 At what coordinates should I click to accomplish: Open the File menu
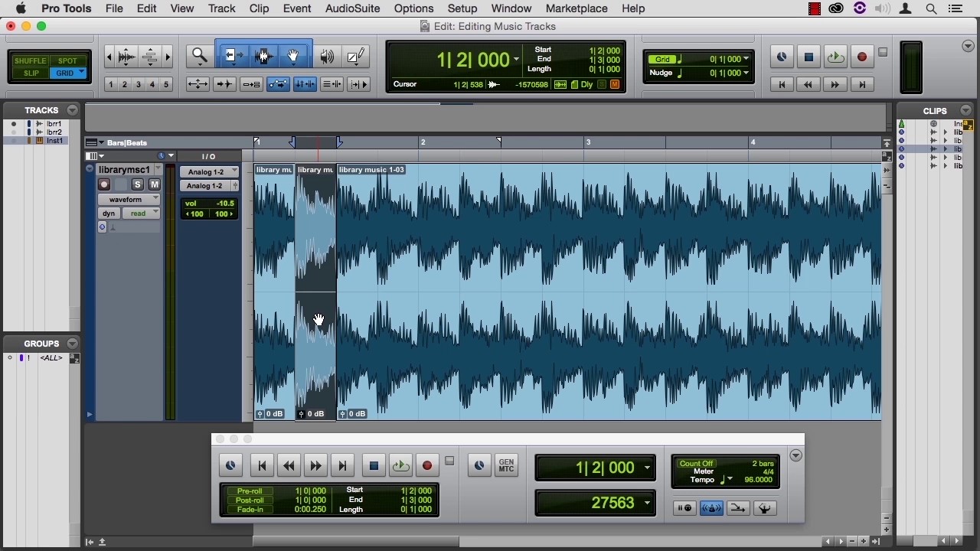[x=114, y=8]
